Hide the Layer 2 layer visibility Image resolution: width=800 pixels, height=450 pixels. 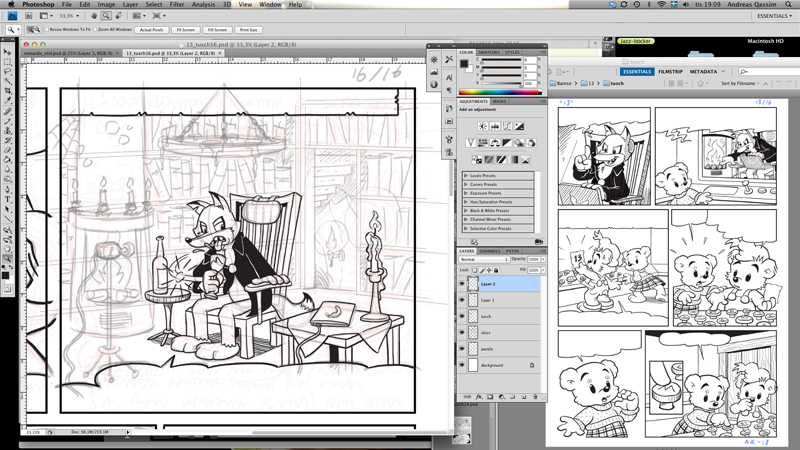point(462,284)
